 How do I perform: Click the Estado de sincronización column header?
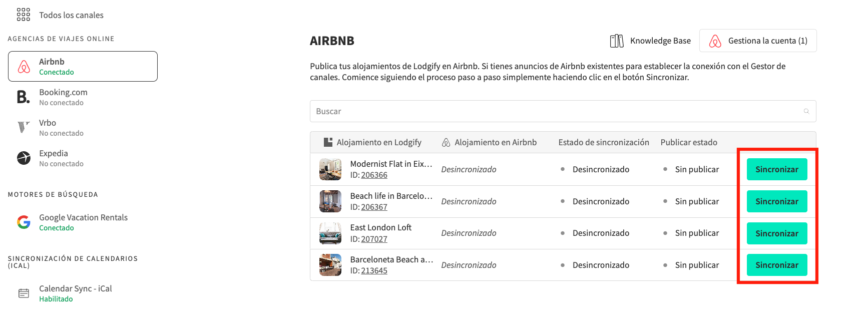(x=604, y=142)
